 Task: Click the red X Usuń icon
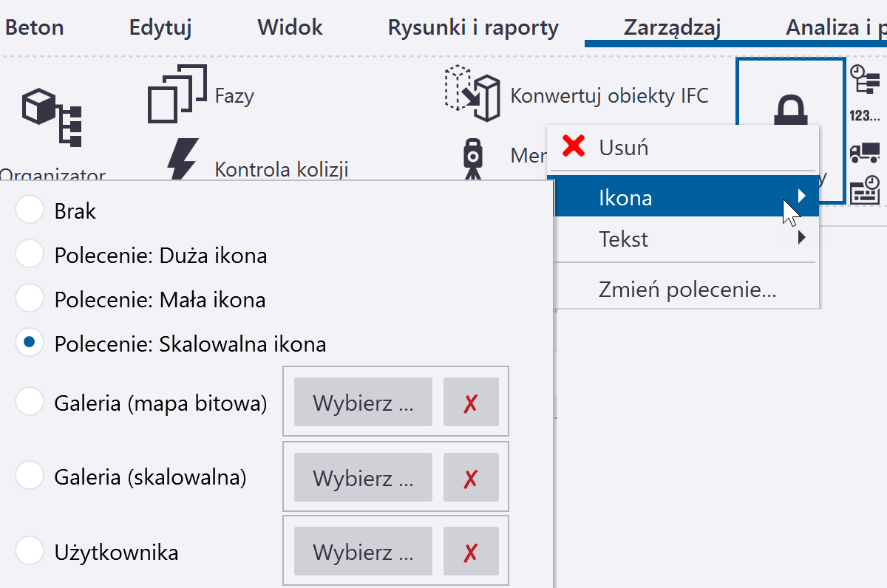(574, 146)
